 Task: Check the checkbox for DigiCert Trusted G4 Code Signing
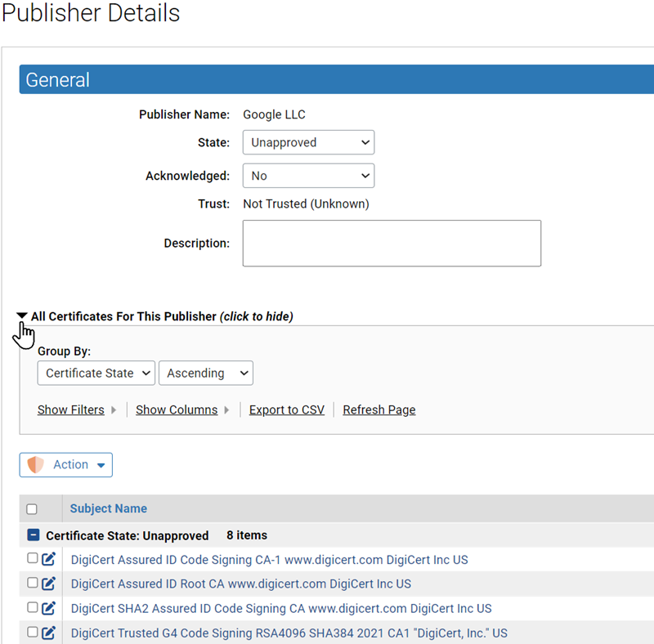click(x=31, y=632)
